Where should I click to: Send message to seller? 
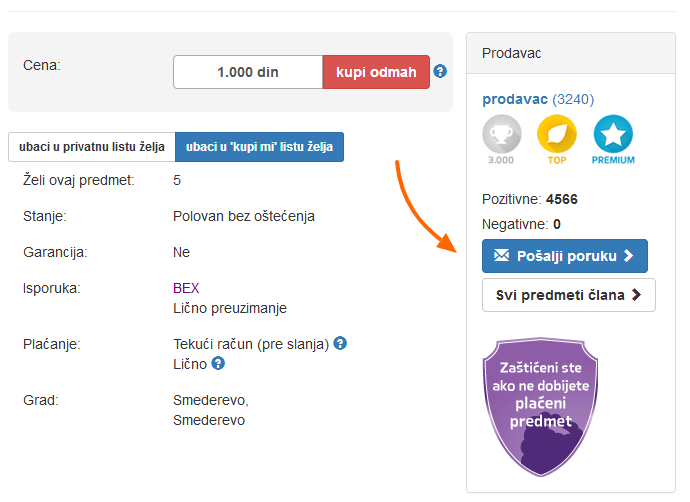pos(565,256)
